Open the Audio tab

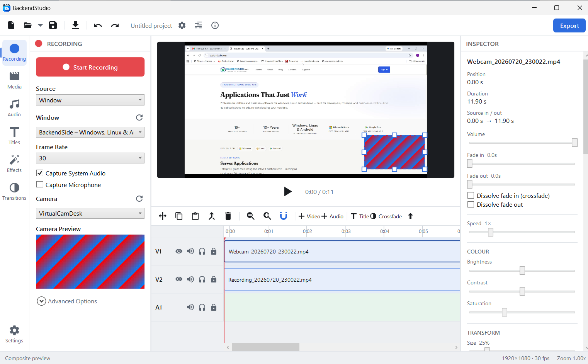click(x=14, y=108)
